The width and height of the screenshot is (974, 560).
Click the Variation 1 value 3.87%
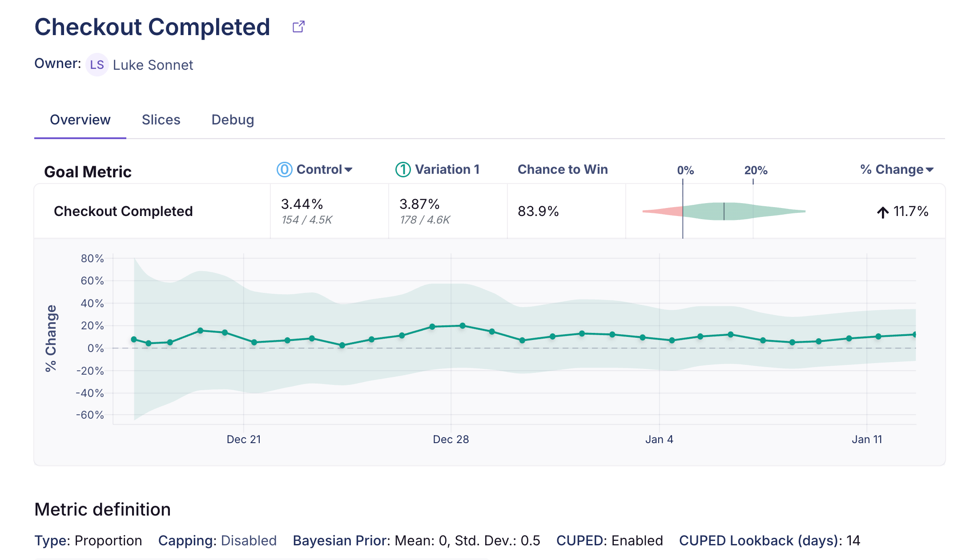point(419,204)
